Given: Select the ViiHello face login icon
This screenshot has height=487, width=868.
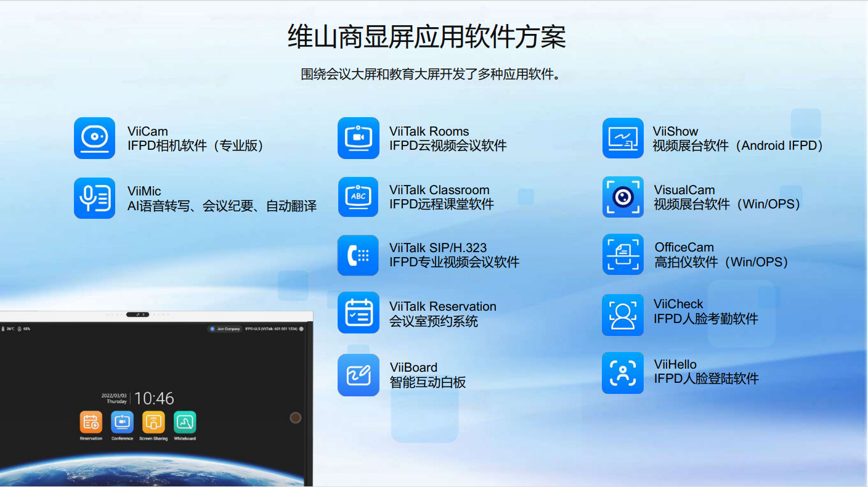Looking at the screenshot, I should (x=623, y=372).
